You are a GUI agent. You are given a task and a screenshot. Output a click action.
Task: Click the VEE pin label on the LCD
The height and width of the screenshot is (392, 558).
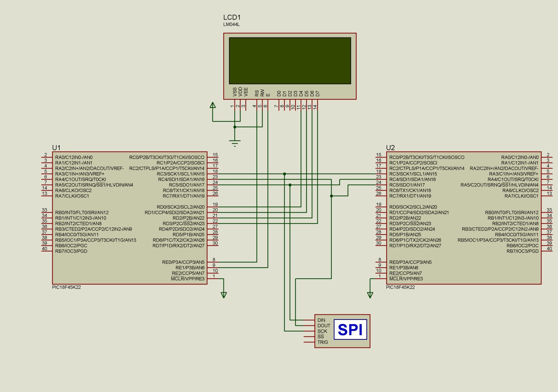(x=246, y=92)
